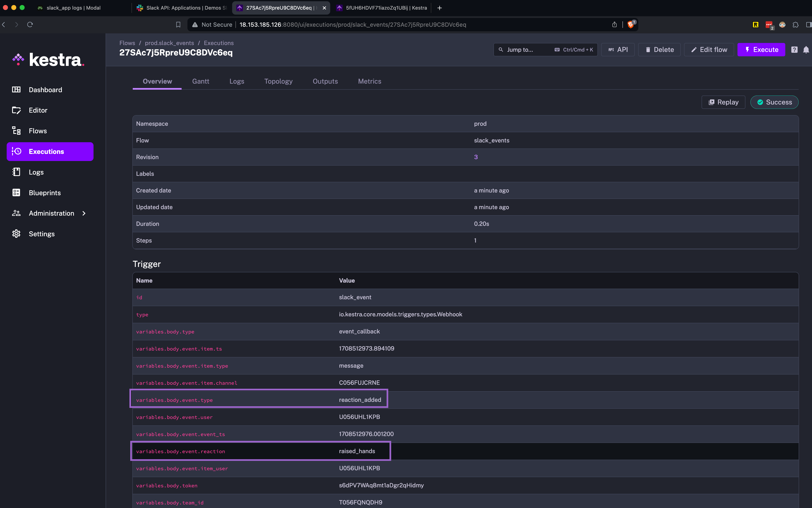Open the Blueprints sidebar icon

point(16,192)
